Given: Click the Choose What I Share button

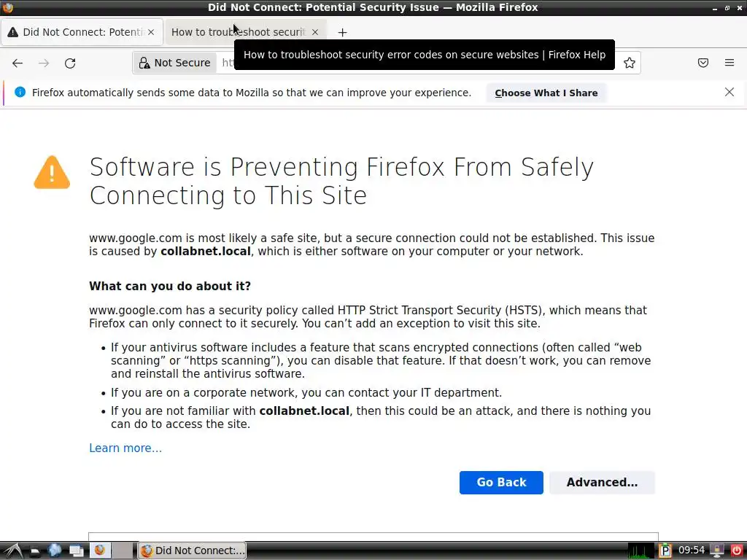Looking at the screenshot, I should [x=546, y=93].
